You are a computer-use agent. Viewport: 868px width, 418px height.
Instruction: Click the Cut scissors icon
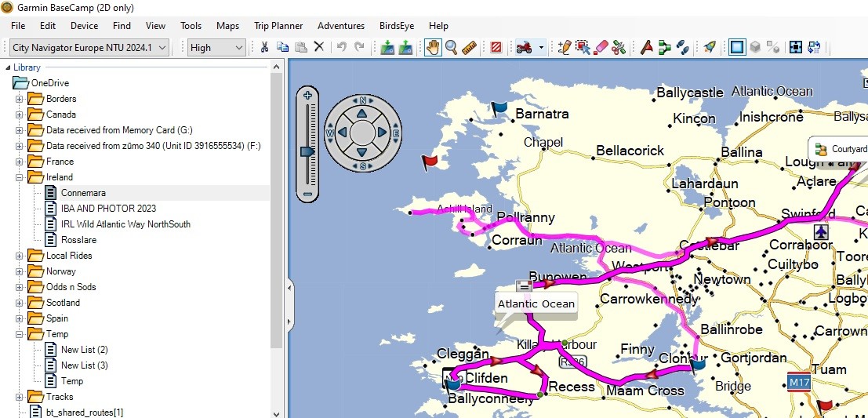[x=264, y=48]
